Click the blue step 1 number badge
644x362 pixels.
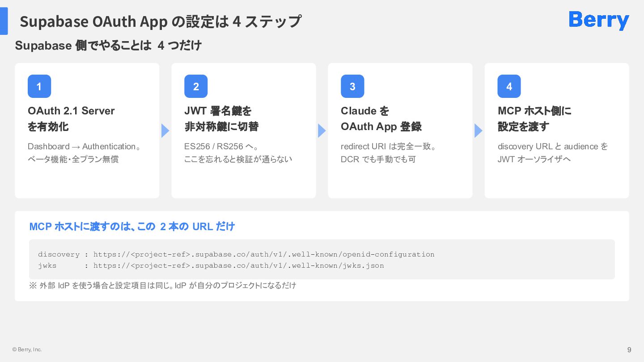39,86
